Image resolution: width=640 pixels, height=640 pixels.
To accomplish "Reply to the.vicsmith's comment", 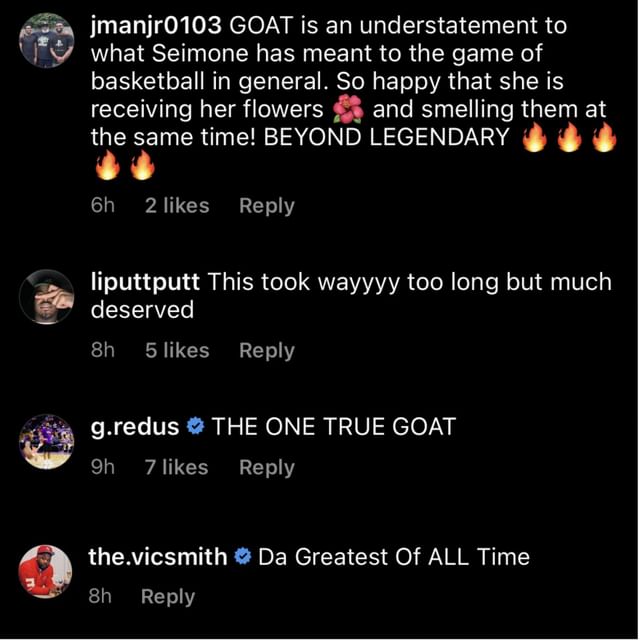I will (x=168, y=596).
